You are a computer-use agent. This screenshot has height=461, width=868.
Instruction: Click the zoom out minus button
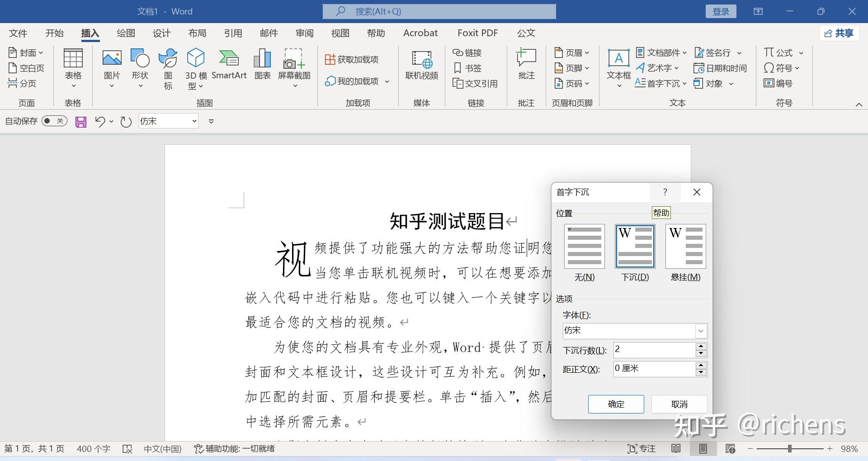tap(750, 449)
